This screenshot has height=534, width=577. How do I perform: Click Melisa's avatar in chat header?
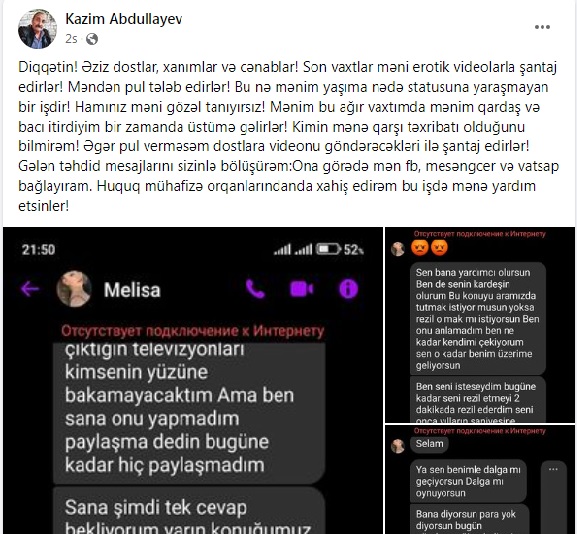pyautogui.click(x=74, y=289)
